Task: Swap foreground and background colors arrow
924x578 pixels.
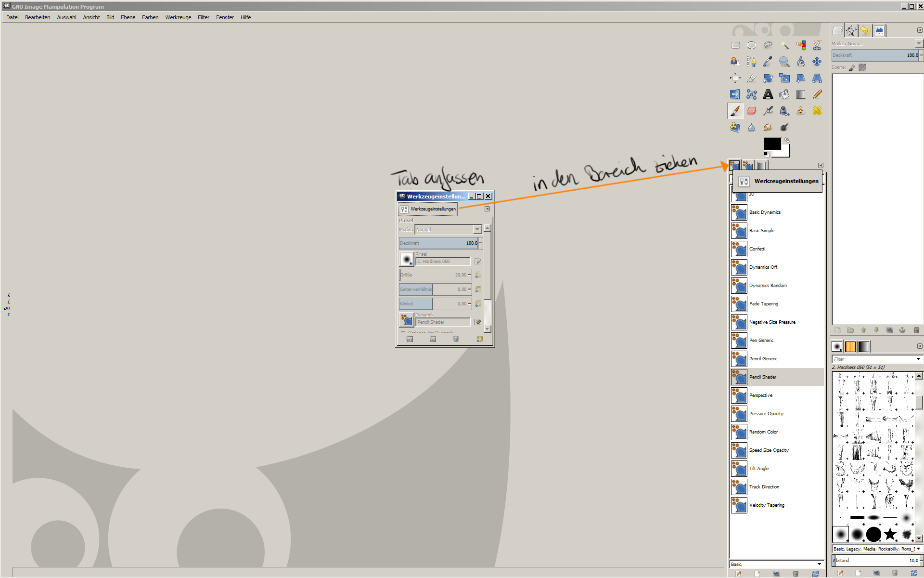Action: (x=786, y=140)
